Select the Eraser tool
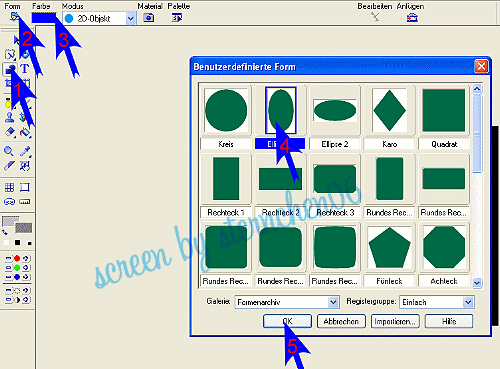Image resolution: width=500 pixels, height=369 pixels. pyautogui.click(x=10, y=132)
